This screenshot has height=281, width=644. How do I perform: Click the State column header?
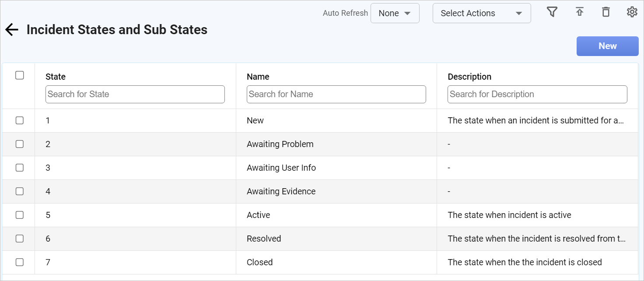point(56,77)
